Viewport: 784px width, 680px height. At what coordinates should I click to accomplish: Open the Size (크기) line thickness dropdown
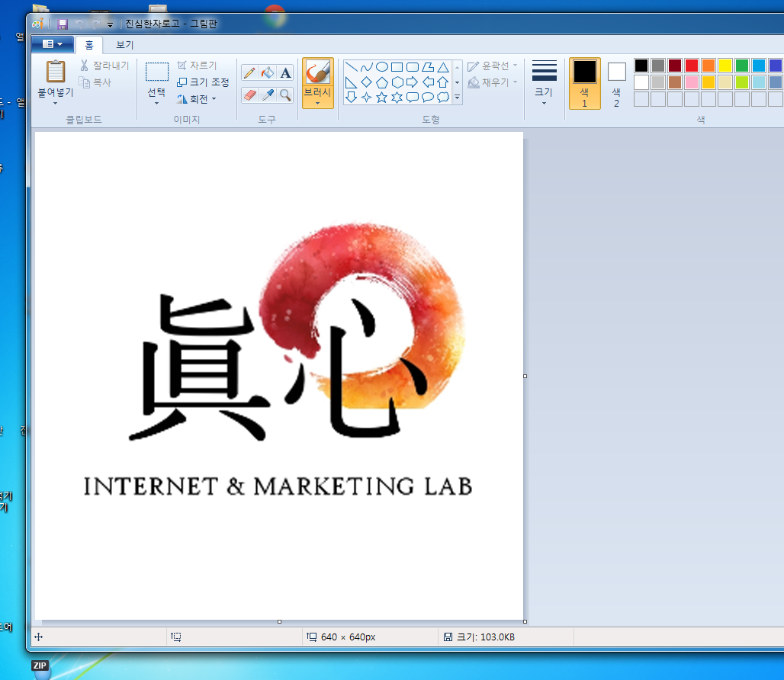(544, 82)
